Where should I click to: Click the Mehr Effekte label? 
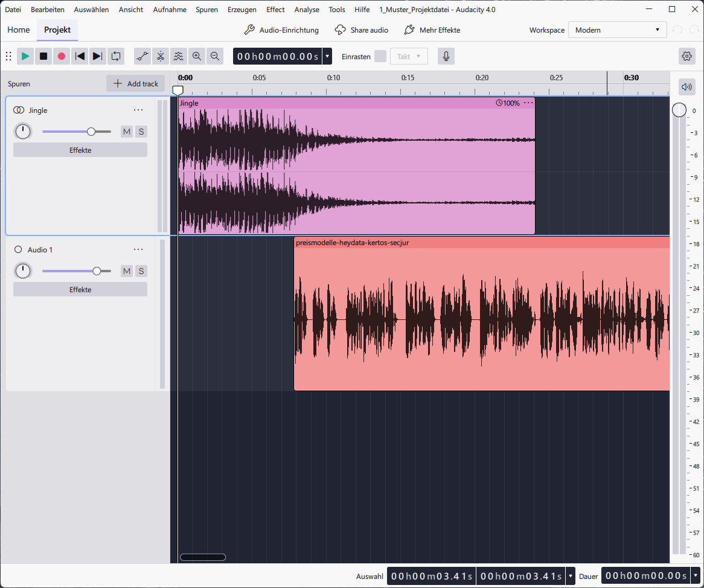click(440, 30)
